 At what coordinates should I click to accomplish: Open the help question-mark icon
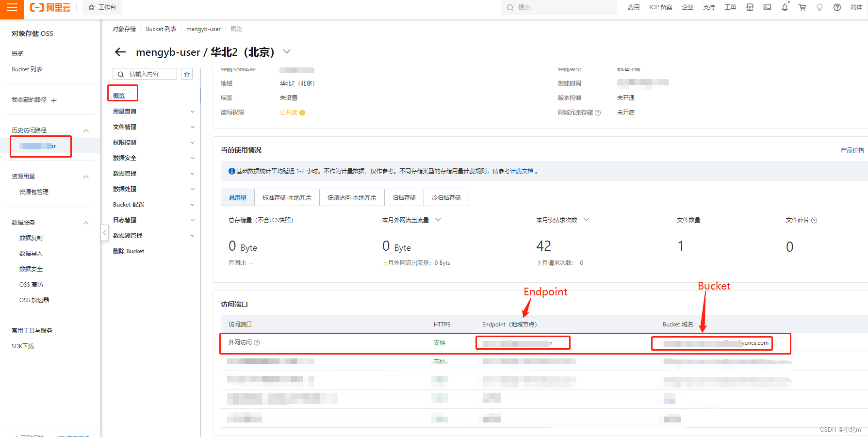click(x=837, y=7)
